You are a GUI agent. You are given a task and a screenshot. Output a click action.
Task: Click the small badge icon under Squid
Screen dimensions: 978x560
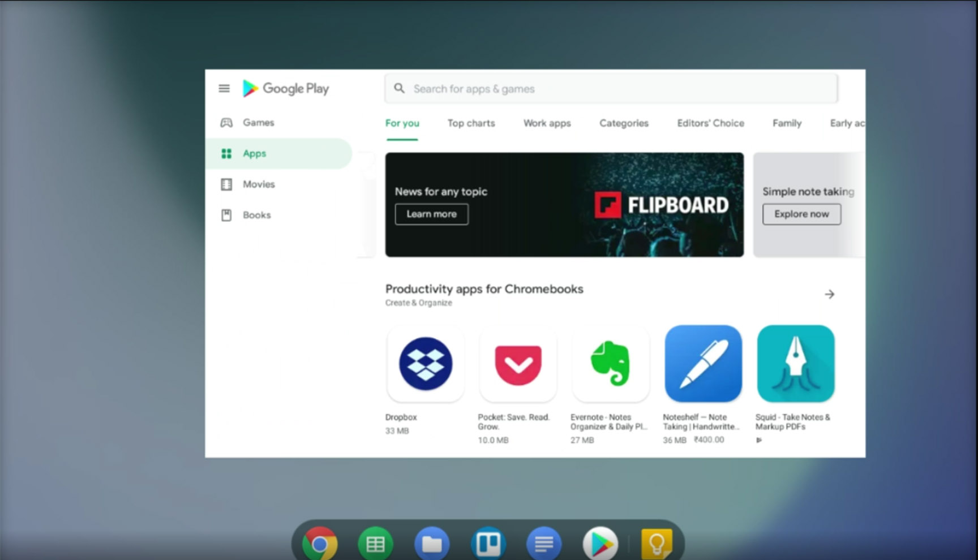[x=759, y=440]
